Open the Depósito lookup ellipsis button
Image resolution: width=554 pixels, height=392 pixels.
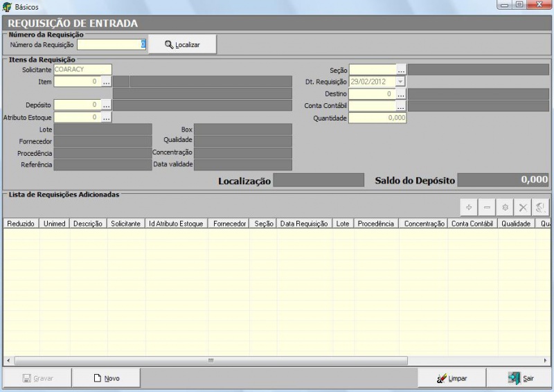pos(107,105)
